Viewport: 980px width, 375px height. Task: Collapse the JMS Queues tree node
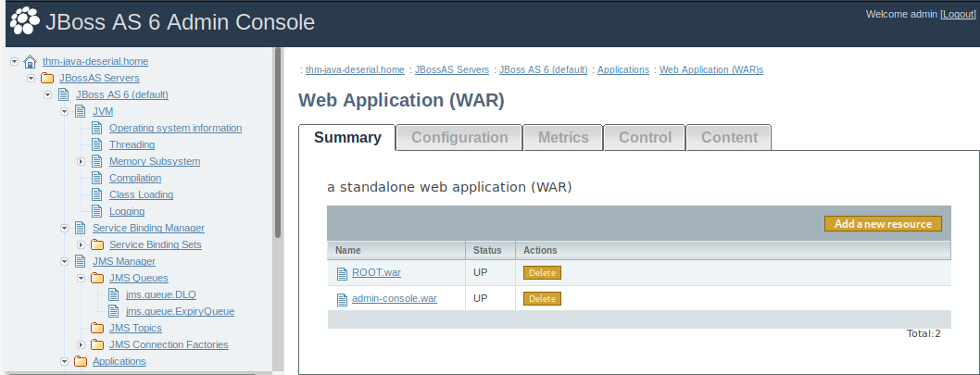81,278
